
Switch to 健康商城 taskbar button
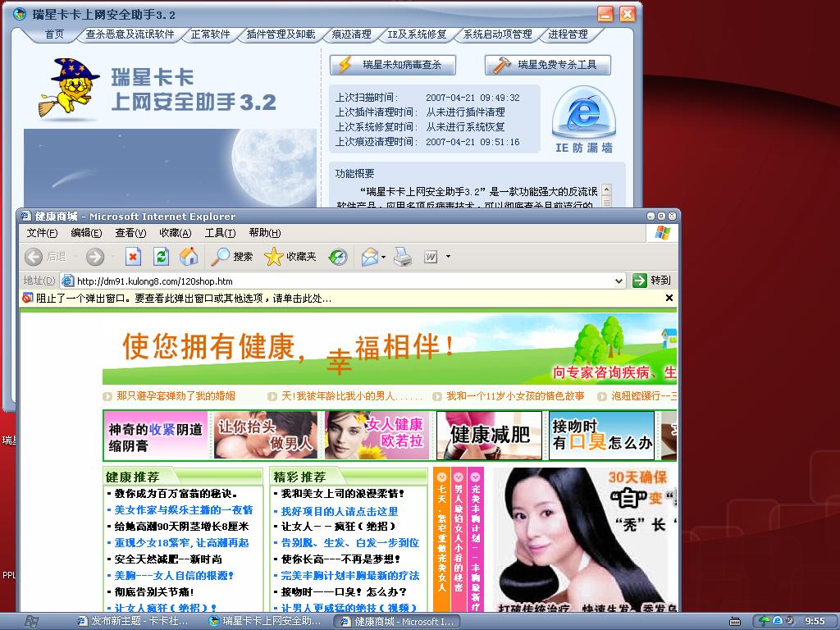click(x=396, y=622)
